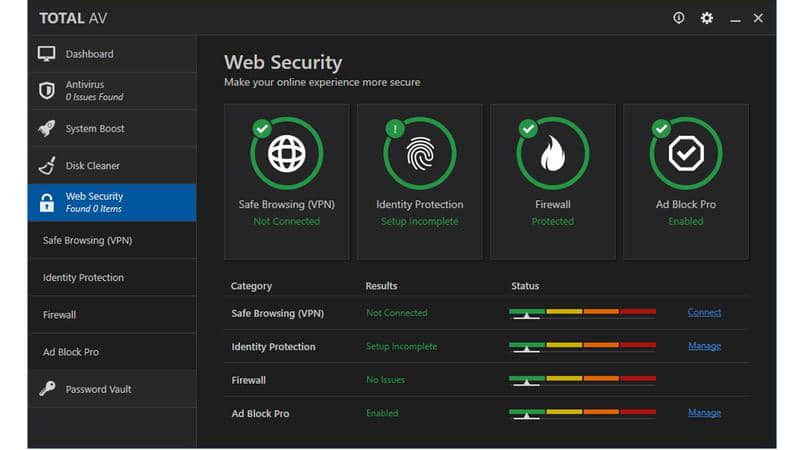Click 'No Issues' result in Firewall row
Viewport: 800px width, 450px height.
pyautogui.click(x=385, y=380)
